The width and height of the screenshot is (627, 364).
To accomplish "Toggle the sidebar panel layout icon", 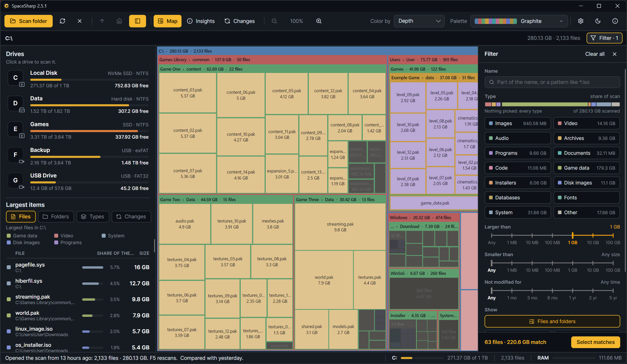I will click(x=137, y=21).
